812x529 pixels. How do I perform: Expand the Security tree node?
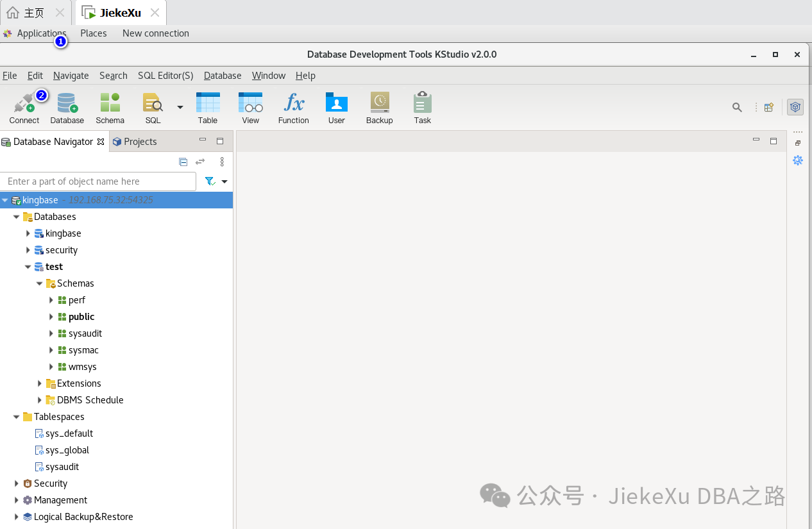(17, 483)
